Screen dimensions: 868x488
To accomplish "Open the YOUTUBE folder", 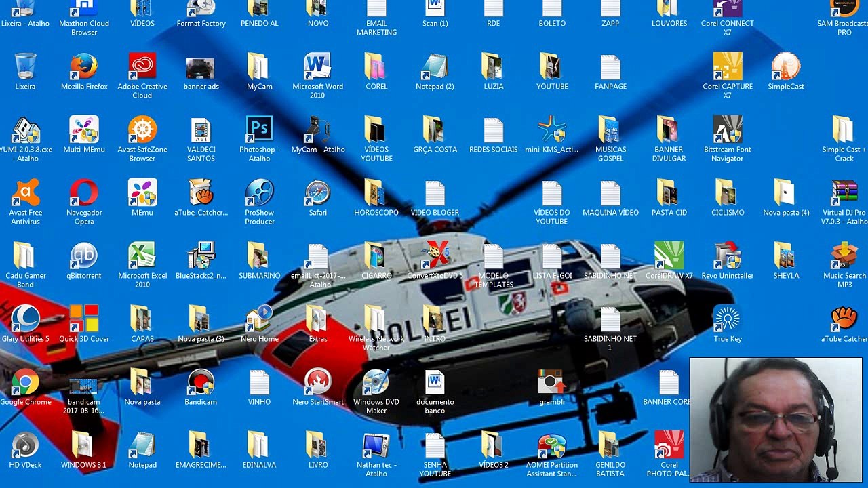I will pyautogui.click(x=551, y=67).
